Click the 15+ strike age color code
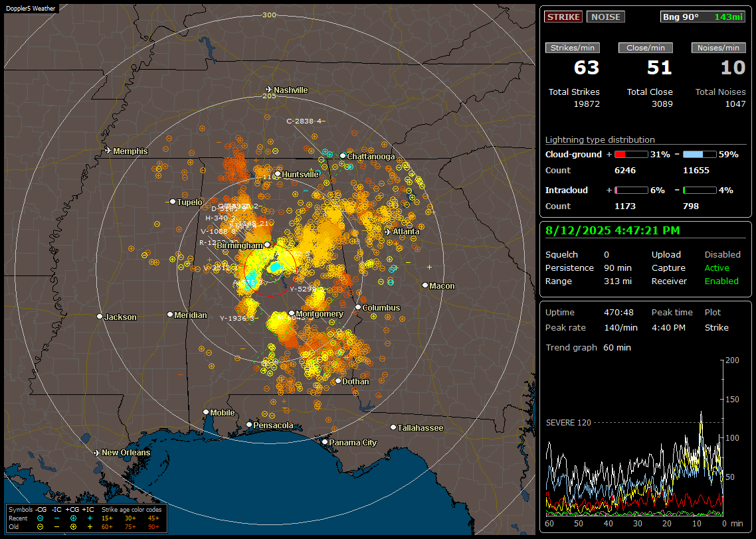This screenshot has height=539, width=756. pyautogui.click(x=107, y=518)
